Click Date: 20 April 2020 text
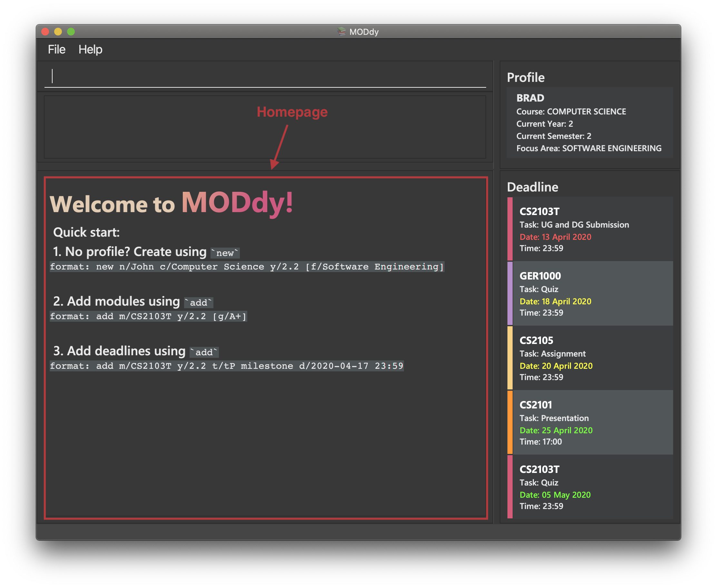 point(556,366)
